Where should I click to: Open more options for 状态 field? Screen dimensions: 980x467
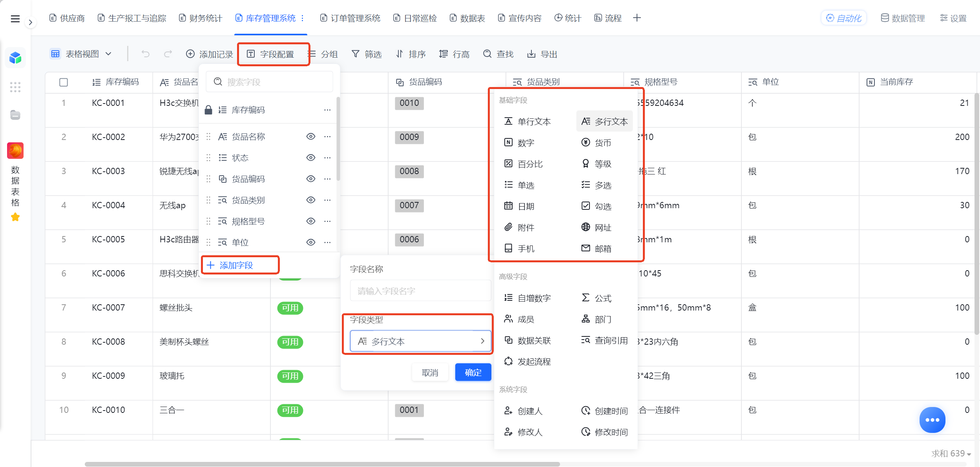point(327,158)
